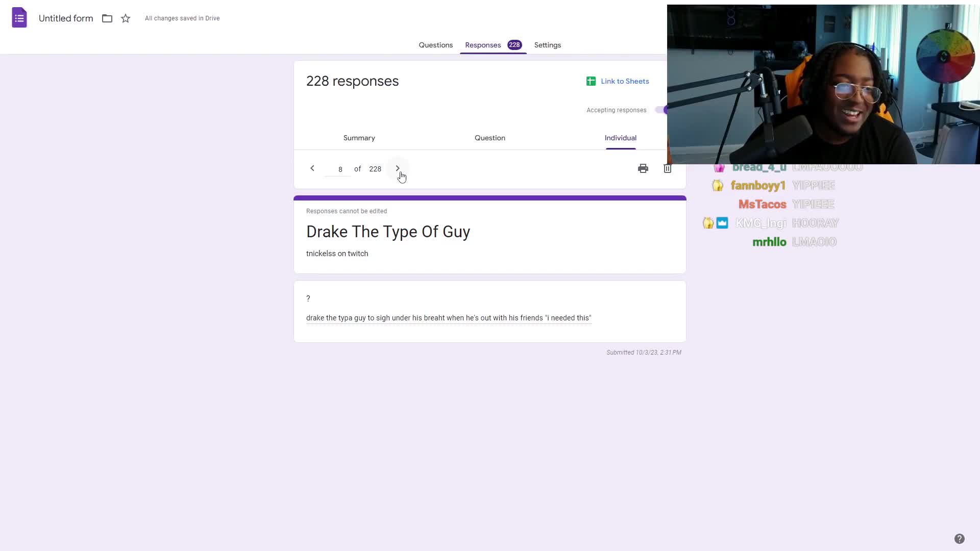Open the Settings tab

[x=548, y=45]
